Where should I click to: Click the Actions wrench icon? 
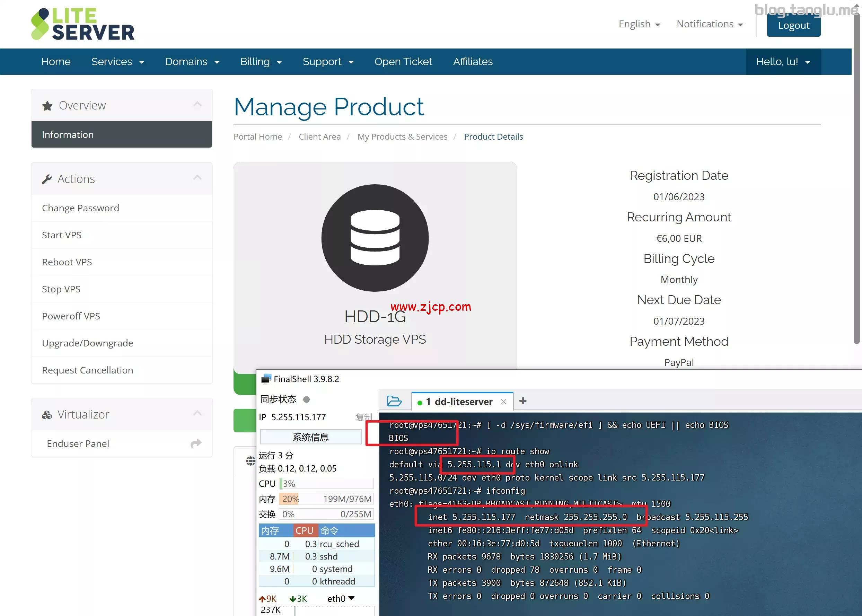[47, 179]
